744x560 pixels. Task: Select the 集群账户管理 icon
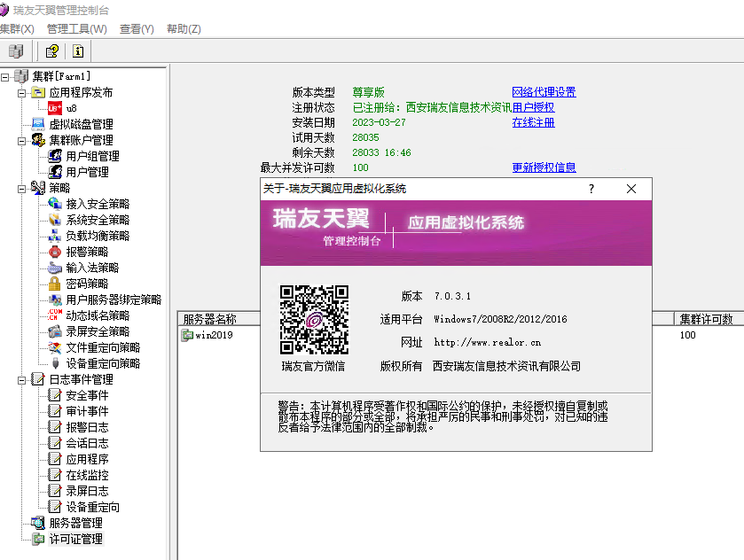(x=38, y=140)
